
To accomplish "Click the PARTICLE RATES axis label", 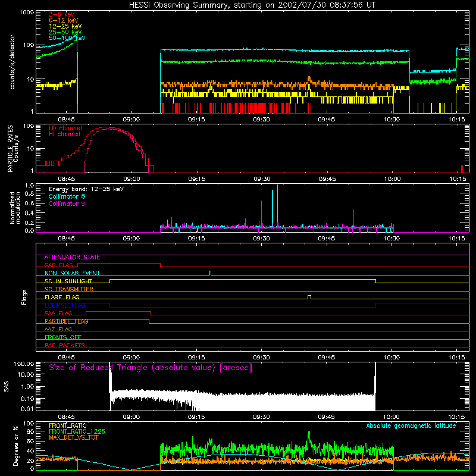I will 10,149.
